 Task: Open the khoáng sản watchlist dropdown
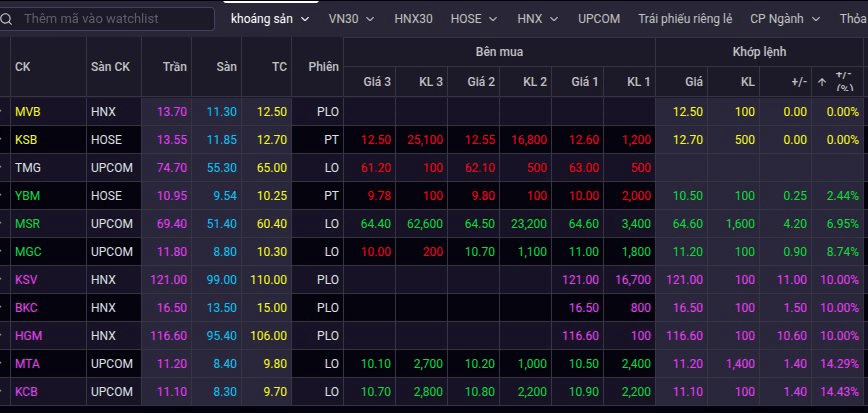click(270, 19)
